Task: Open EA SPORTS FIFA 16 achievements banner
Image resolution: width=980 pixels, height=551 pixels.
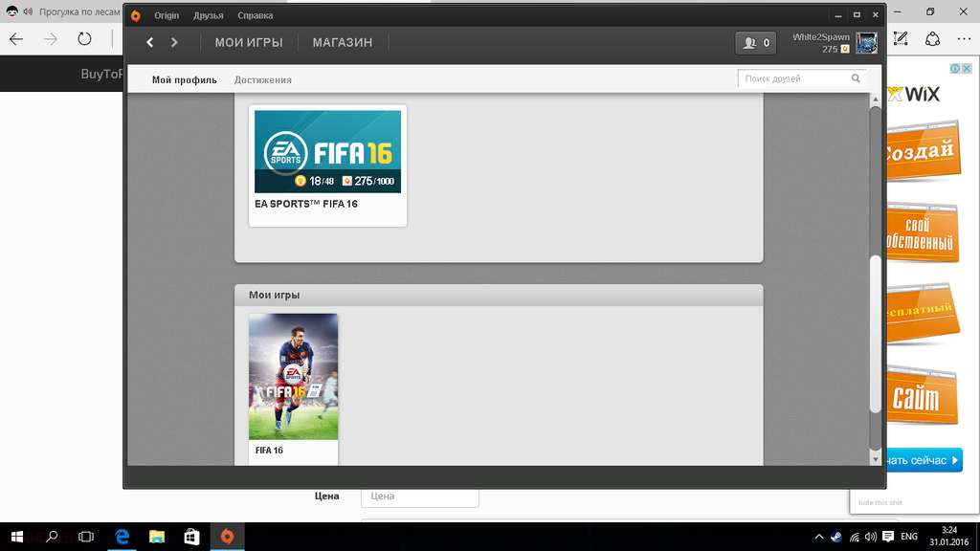Action: (327, 151)
